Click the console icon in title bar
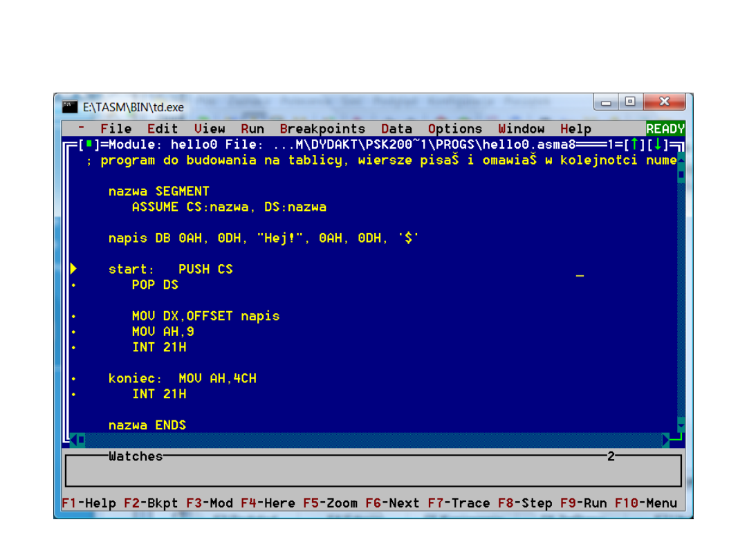This screenshot has height=560, width=747. 69,107
